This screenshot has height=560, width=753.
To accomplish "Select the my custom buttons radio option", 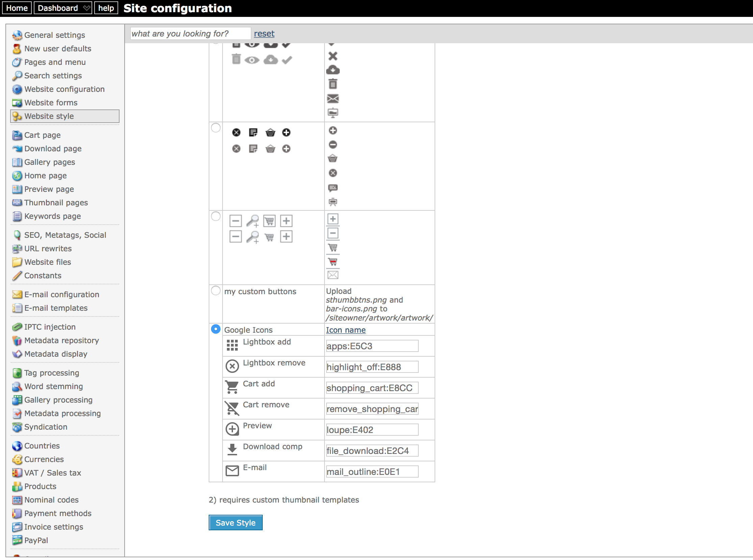I will [215, 291].
